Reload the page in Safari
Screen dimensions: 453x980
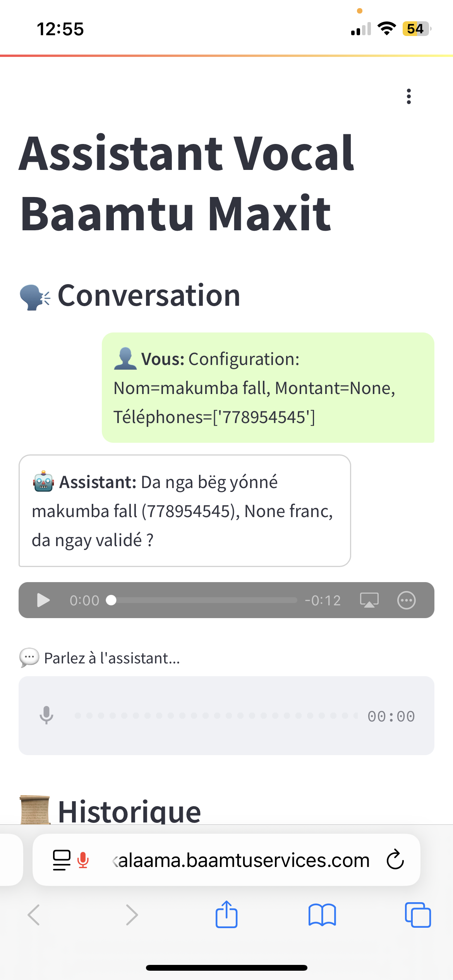point(395,860)
